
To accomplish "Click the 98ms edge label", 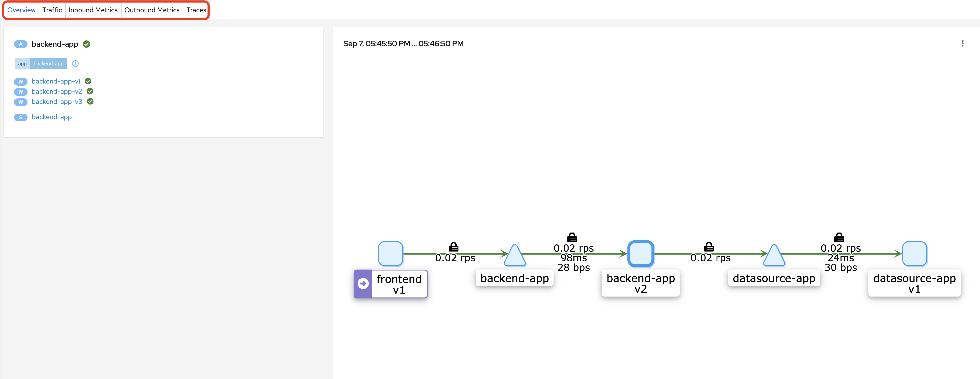I will 573,258.
